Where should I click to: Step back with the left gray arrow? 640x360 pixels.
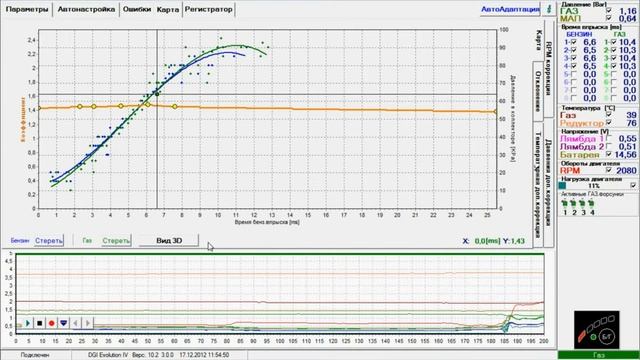(76, 323)
